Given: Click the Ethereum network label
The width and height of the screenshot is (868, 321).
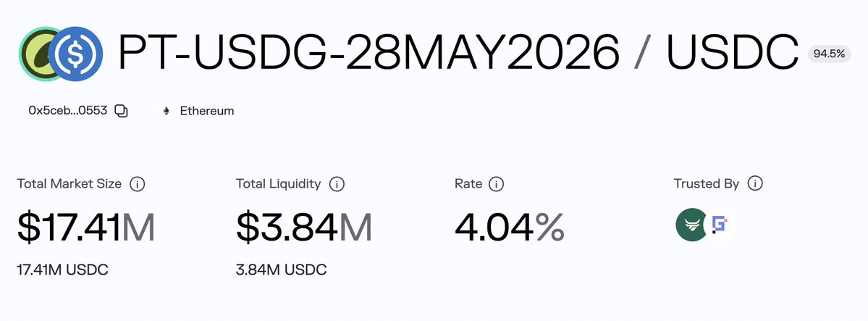Looking at the screenshot, I should [206, 111].
